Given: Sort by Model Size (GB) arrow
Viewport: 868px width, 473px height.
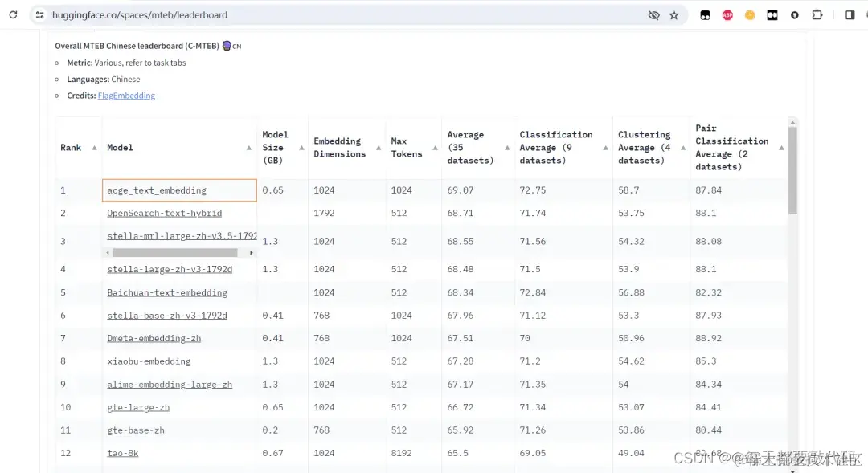Looking at the screenshot, I should point(301,148).
